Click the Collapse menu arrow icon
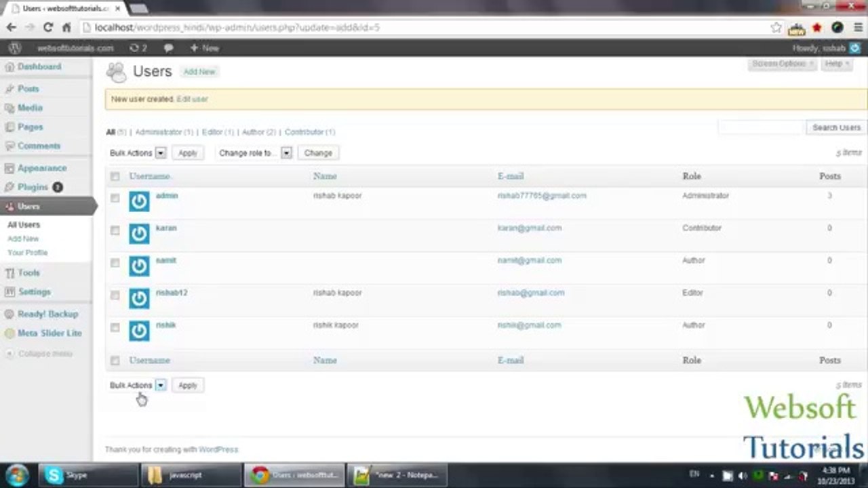The image size is (868, 488). coord(9,354)
